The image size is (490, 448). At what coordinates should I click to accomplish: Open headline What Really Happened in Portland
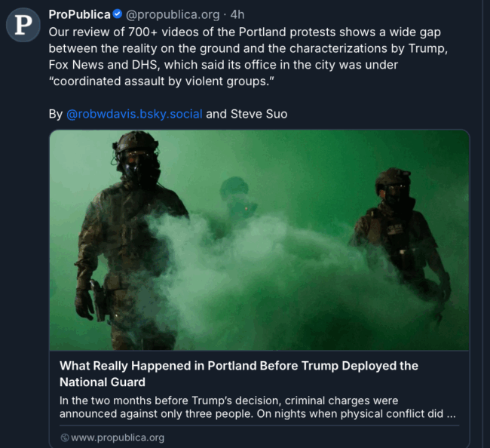point(239,366)
